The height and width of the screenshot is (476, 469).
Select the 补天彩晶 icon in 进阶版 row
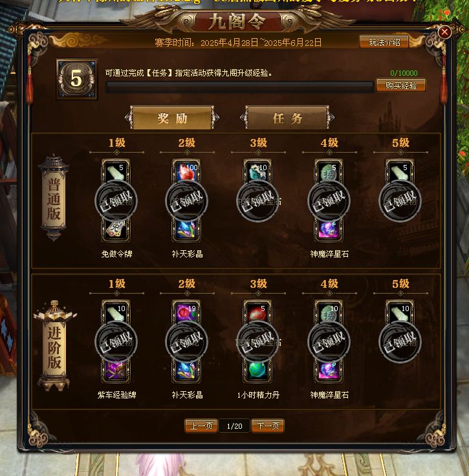pos(186,372)
